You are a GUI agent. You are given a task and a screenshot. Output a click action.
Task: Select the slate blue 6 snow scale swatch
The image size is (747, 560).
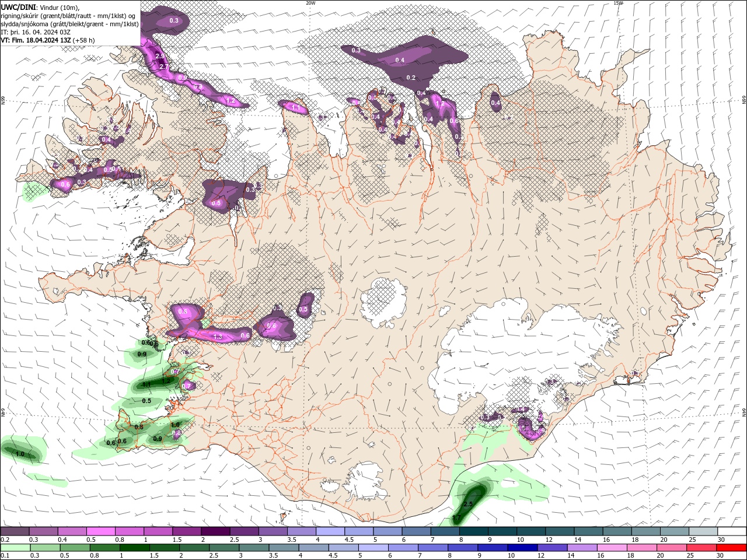pyautogui.click(x=416, y=531)
